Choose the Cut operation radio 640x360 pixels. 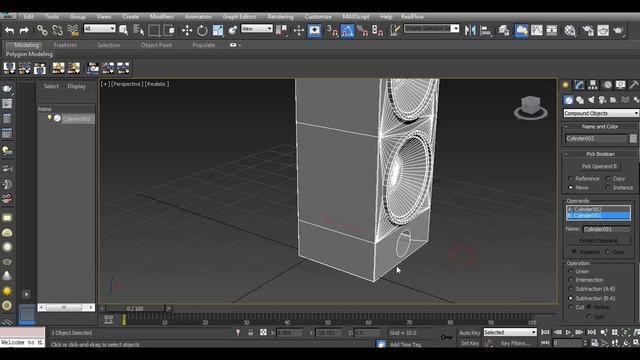tap(571, 307)
